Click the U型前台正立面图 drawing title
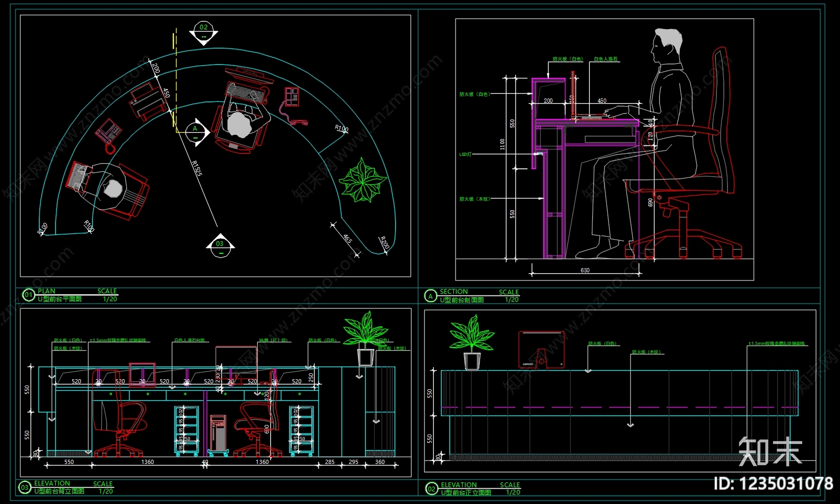Screen dimensions: 840x504 [x=466, y=493]
